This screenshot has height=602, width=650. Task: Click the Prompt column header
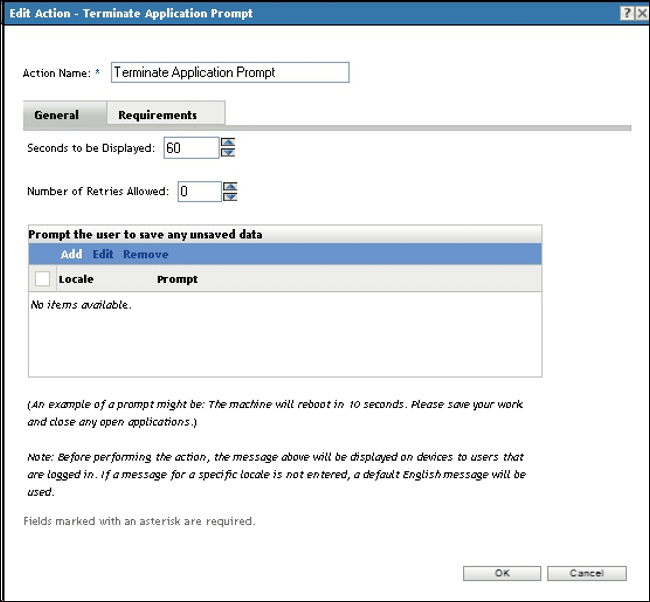click(177, 279)
